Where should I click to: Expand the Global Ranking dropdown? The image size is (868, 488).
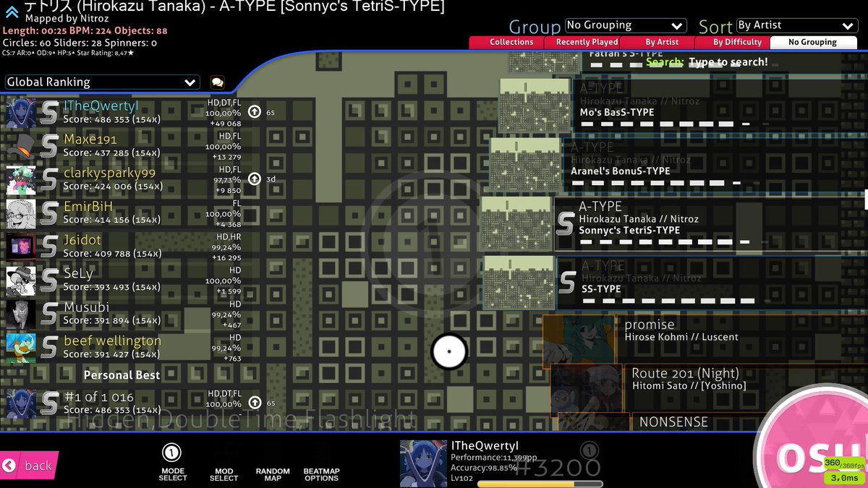102,82
